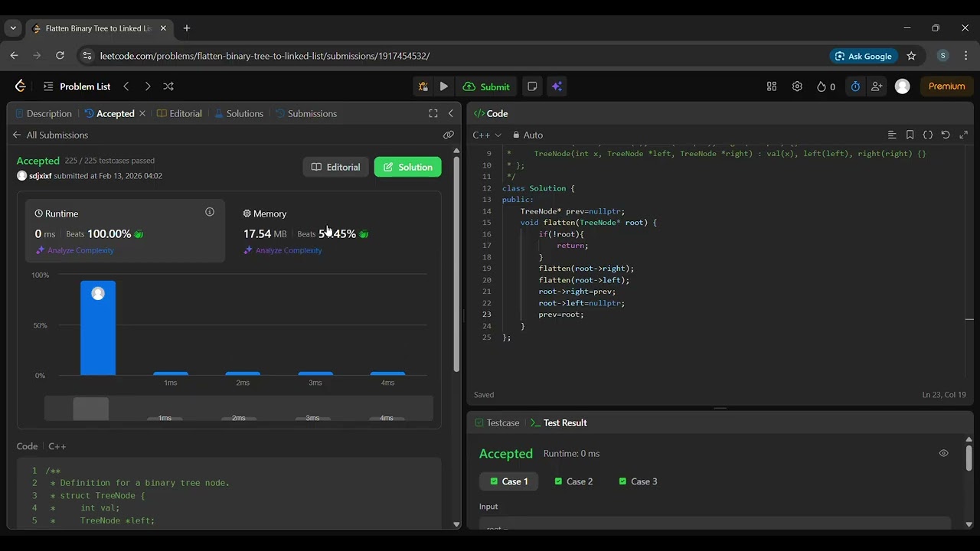Screen dimensions: 980x551
Task: Select Case 1 test result
Action: click(x=509, y=481)
